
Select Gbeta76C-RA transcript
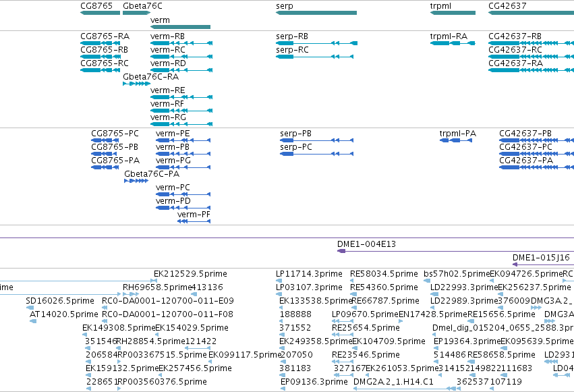click(136, 84)
